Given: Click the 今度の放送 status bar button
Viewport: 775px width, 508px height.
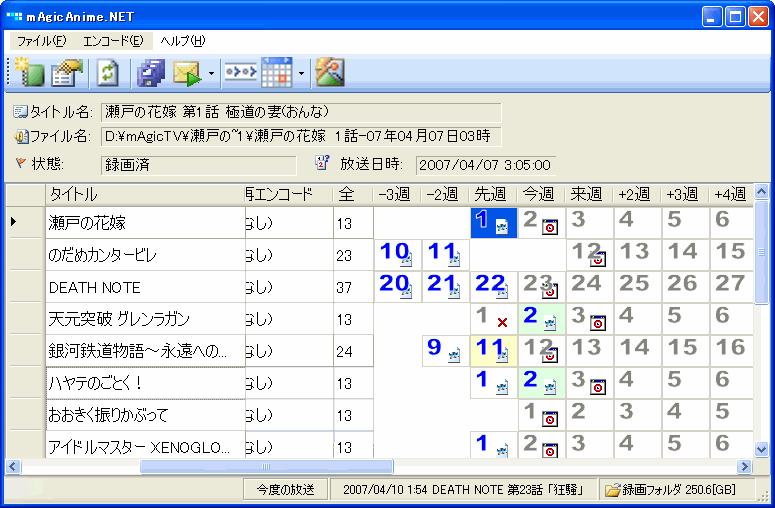Looking at the screenshot, I should [x=286, y=490].
